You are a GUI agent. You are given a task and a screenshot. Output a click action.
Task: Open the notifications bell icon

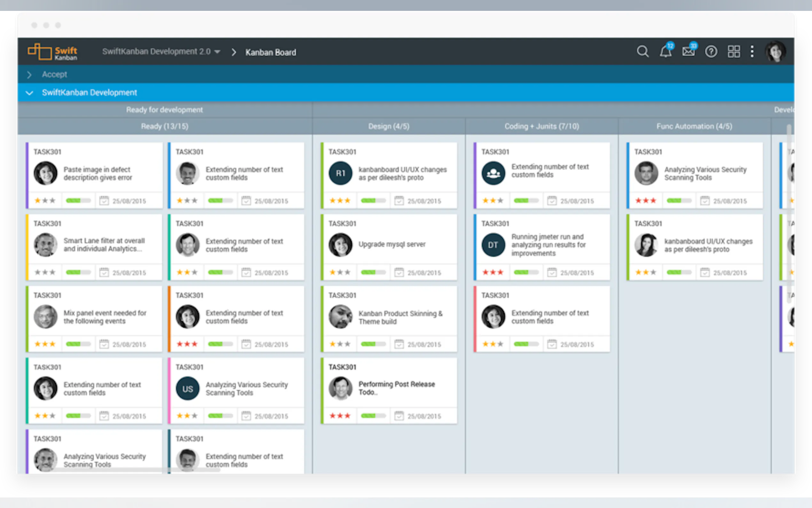[665, 52]
